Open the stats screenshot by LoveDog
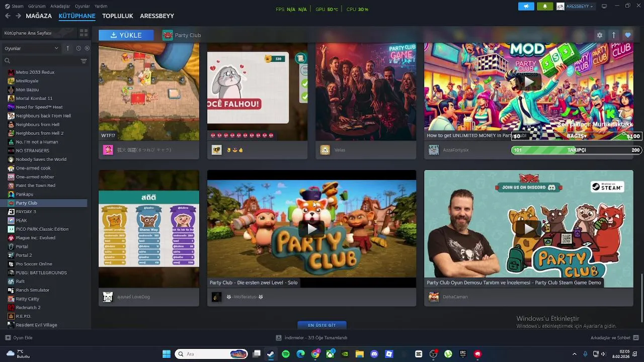 tap(149, 229)
